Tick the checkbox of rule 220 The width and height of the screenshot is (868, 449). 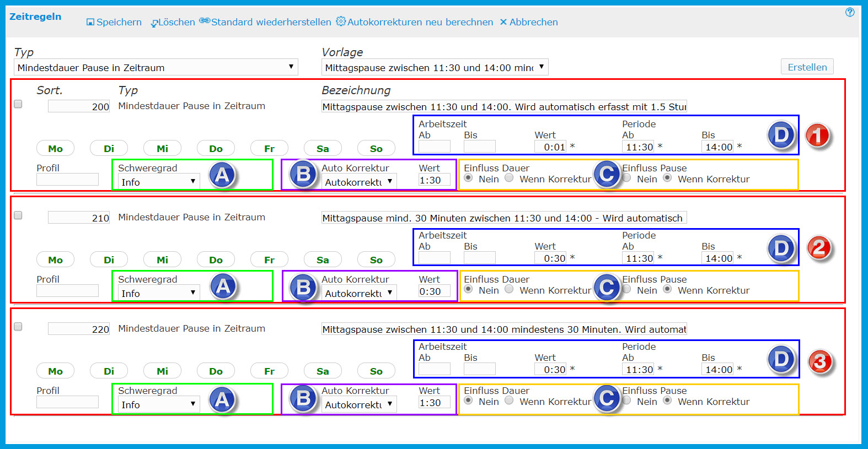pos(18,327)
